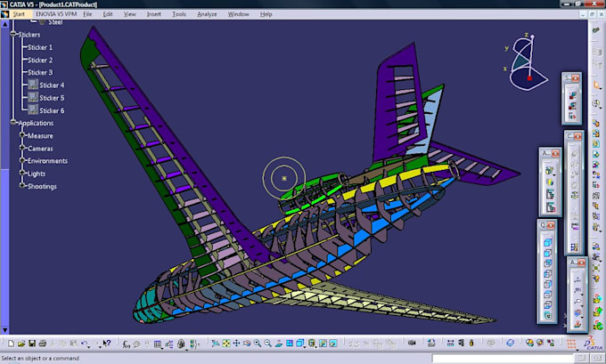Select the Rotate view tool

(x=247, y=344)
